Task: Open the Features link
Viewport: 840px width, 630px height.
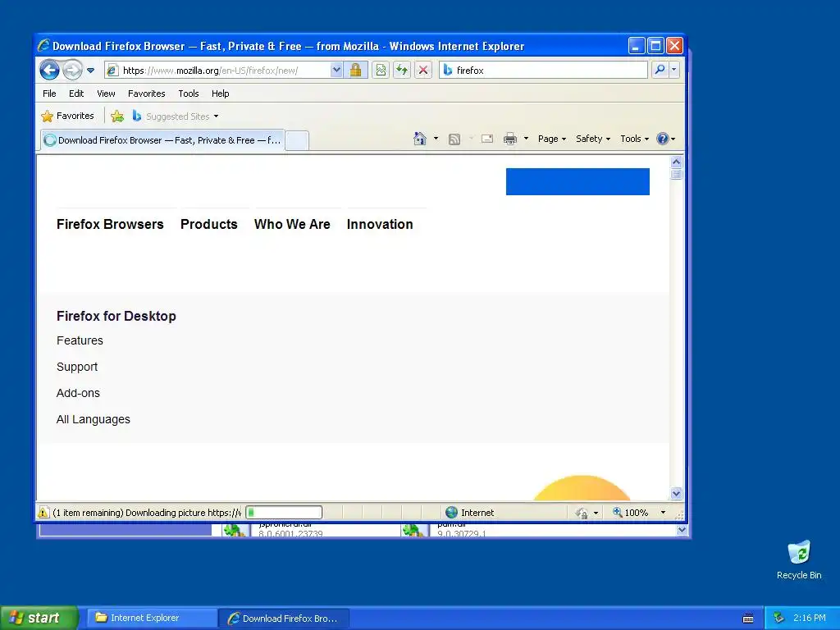Action: click(80, 340)
